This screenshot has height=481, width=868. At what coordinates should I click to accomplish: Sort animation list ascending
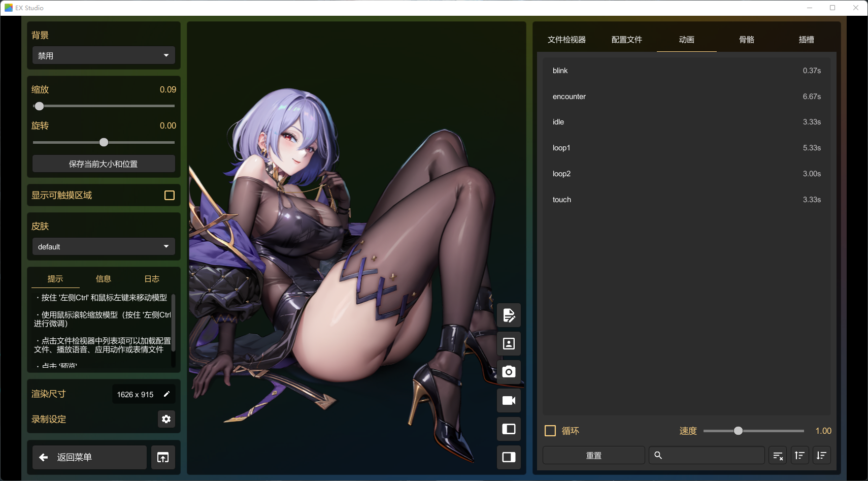pos(799,456)
